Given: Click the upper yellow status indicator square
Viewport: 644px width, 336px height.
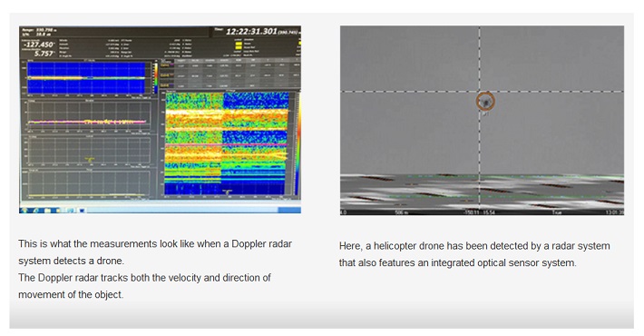Looking at the screenshot, I should [238, 43].
